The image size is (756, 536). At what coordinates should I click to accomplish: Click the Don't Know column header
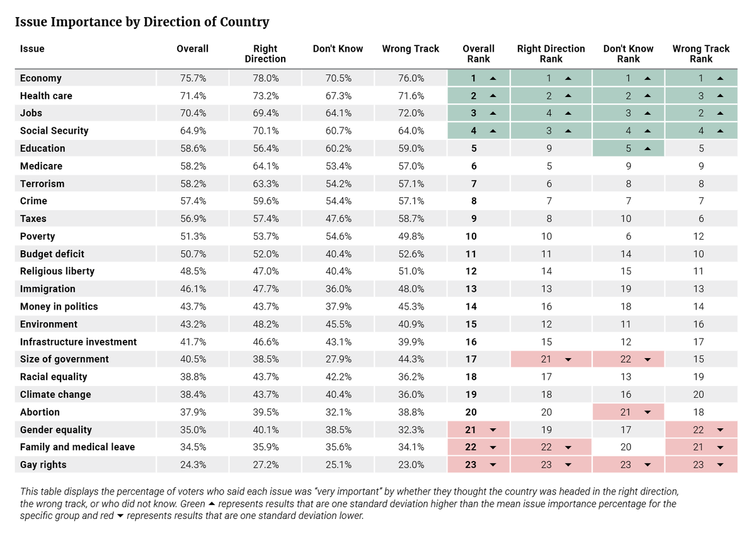338,49
